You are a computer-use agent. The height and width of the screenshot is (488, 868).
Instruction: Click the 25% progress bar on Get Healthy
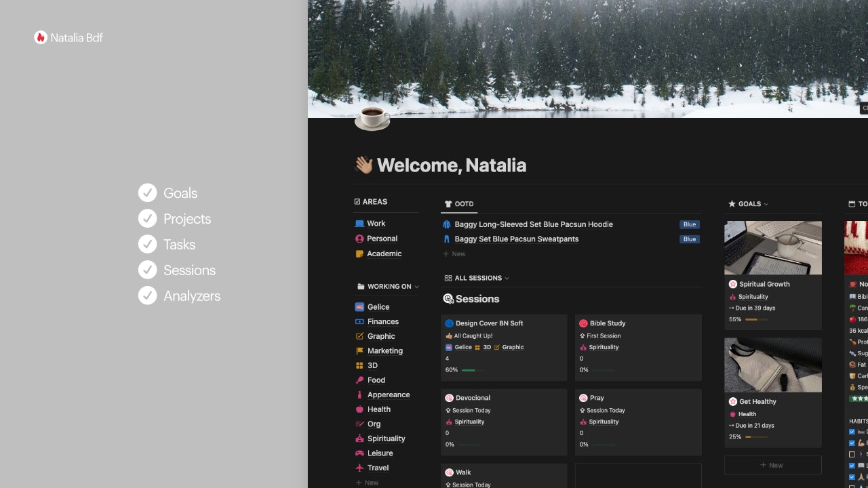pos(756,437)
